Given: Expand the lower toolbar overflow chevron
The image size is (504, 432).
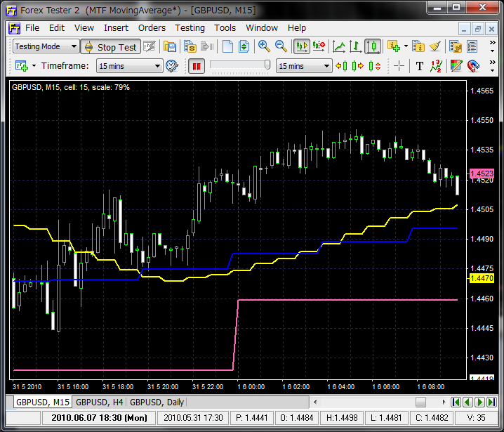Looking at the screenshot, I should [492, 65].
